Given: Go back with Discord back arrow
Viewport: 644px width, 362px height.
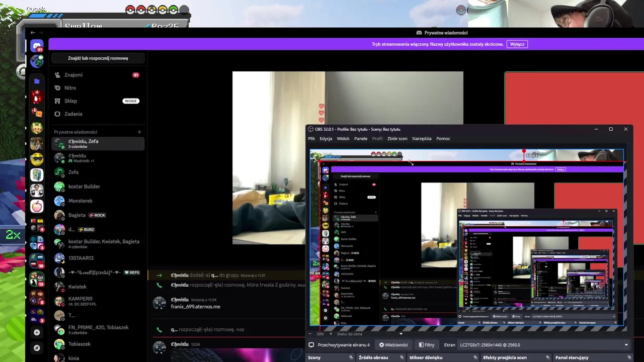Looking at the screenshot, I should (x=33, y=33).
